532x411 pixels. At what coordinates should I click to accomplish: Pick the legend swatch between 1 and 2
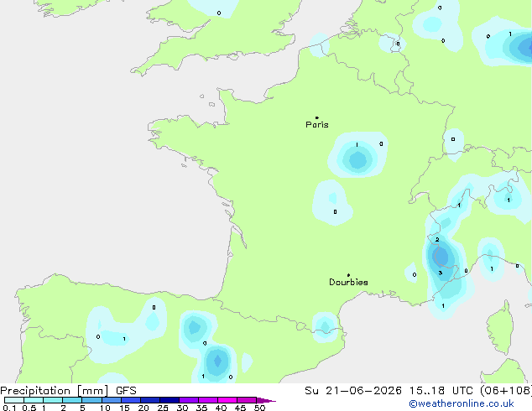(53, 400)
